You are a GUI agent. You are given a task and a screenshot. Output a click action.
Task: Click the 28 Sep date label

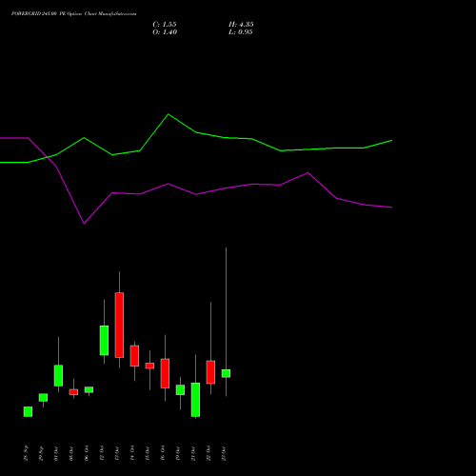(x=26, y=453)
